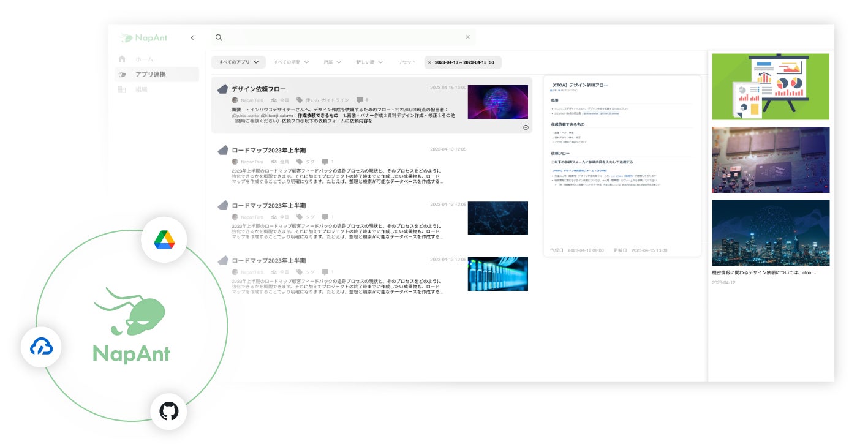Click pentagon icon of the thumbnail-less ロードマップ row
The height and width of the screenshot is (447, 868).
coord(223,150)
